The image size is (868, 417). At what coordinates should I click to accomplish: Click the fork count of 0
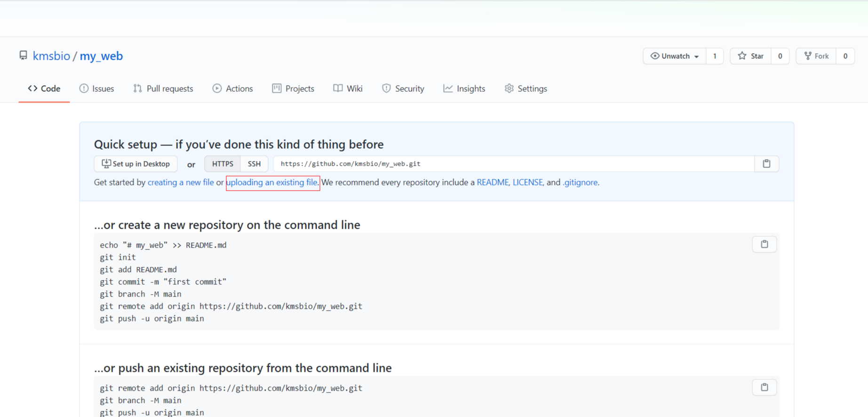(845, 56)
